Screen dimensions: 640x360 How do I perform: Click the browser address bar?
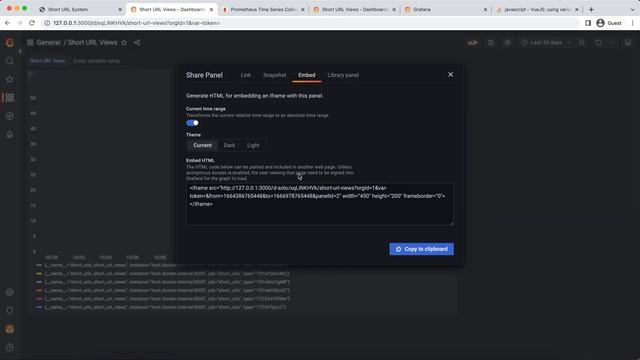tap(310, 23)
